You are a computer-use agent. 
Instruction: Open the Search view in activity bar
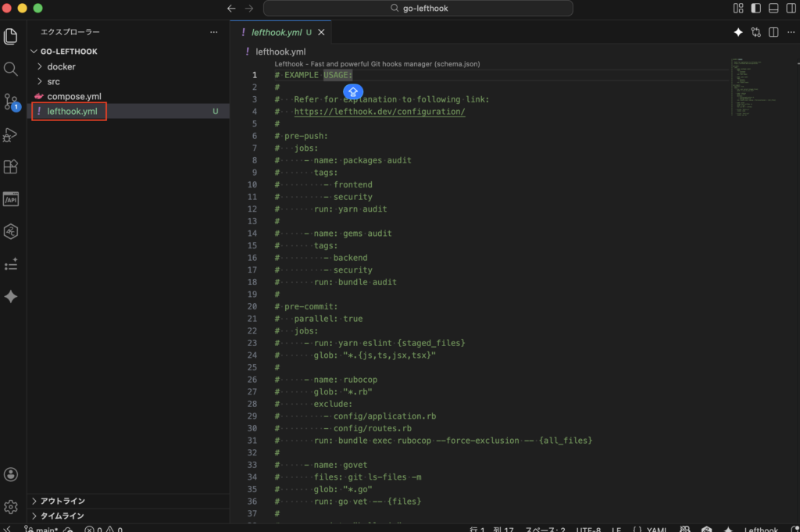coord(11,69)
